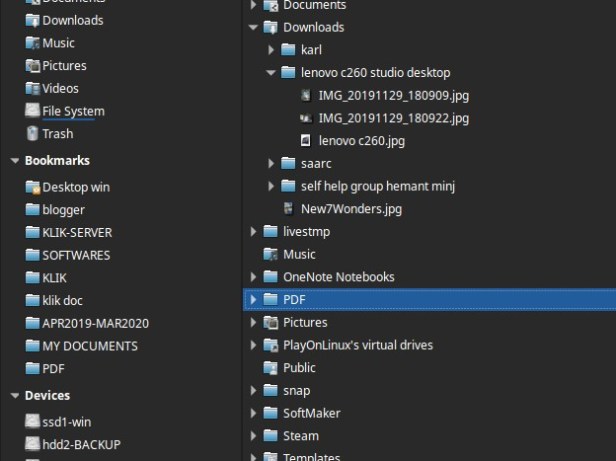
Task: Click the File System drive icon
Action: (33, 111)
